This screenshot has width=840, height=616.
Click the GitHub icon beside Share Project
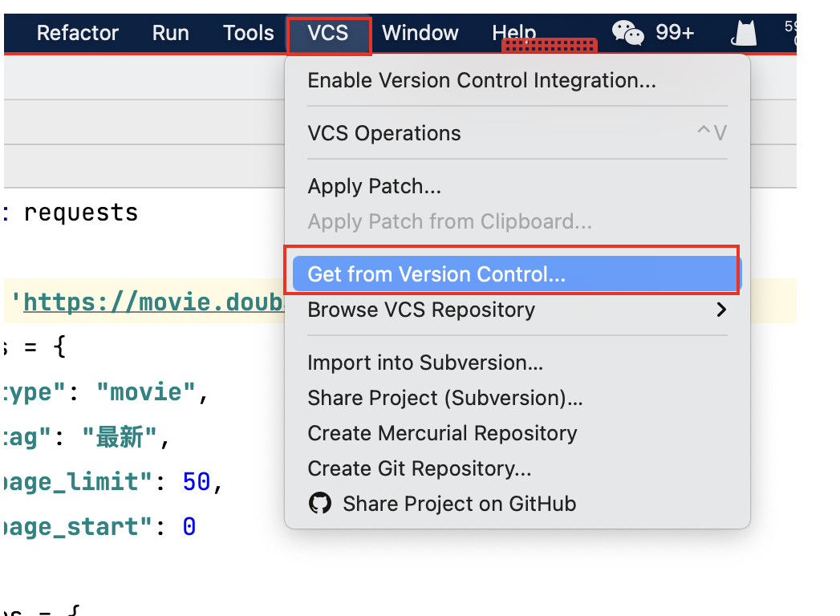[x=320, y=504]
